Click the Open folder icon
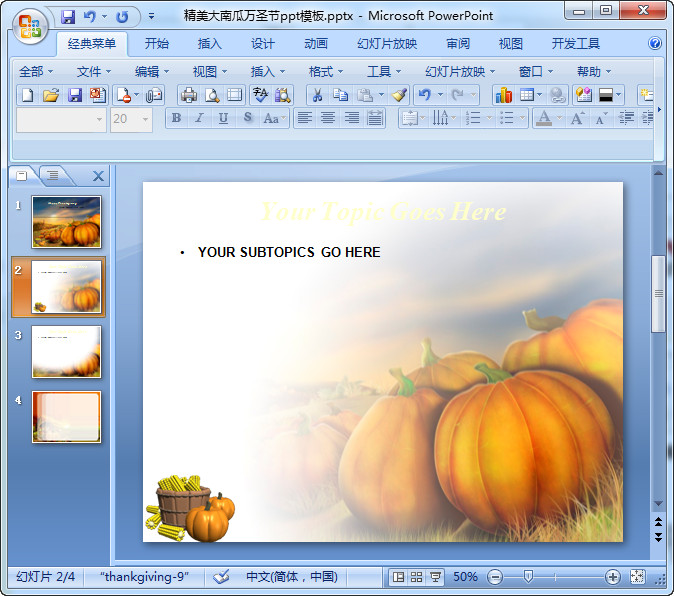 [51, 95]
